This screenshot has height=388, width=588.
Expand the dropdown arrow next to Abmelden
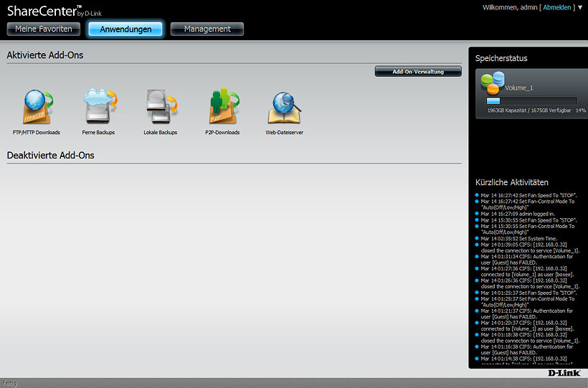click(x=580, y=7)
